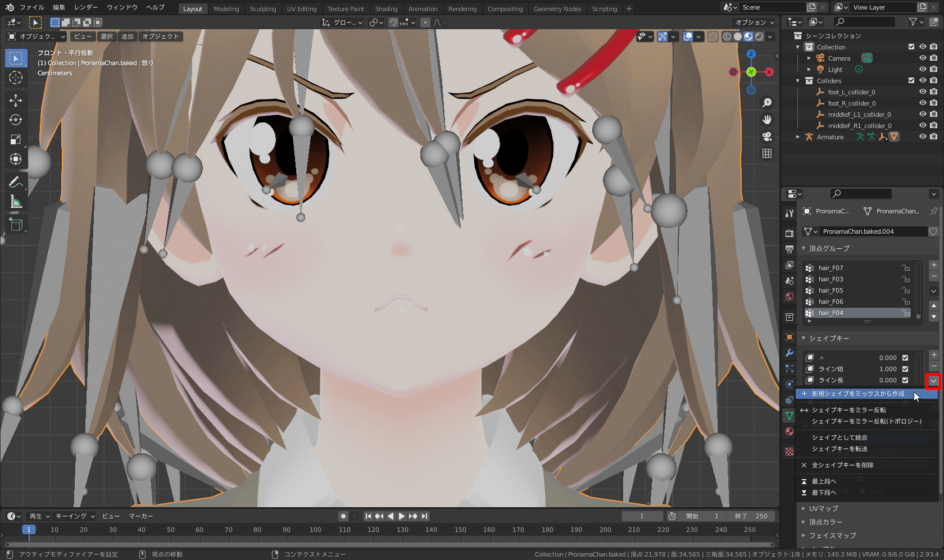The height and width of the screenshot is (560, 944).
Task: Jump to the timeline end frame
Action: 425,516
